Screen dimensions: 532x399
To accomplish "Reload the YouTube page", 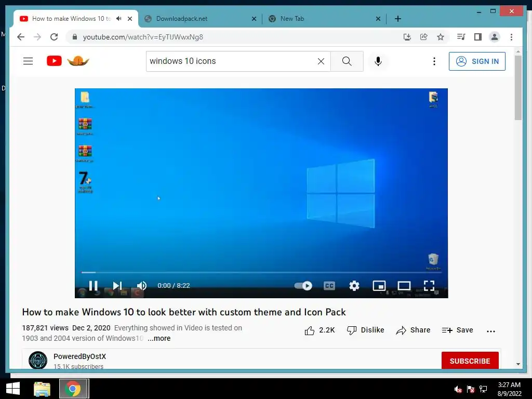I will (x=54, y=37).
